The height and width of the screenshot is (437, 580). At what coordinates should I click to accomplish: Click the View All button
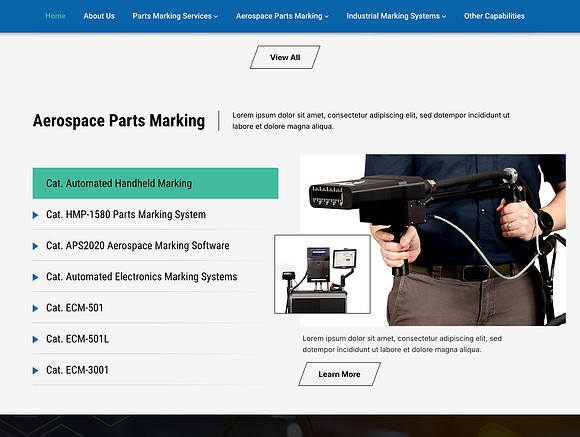(x=285, y=57)
